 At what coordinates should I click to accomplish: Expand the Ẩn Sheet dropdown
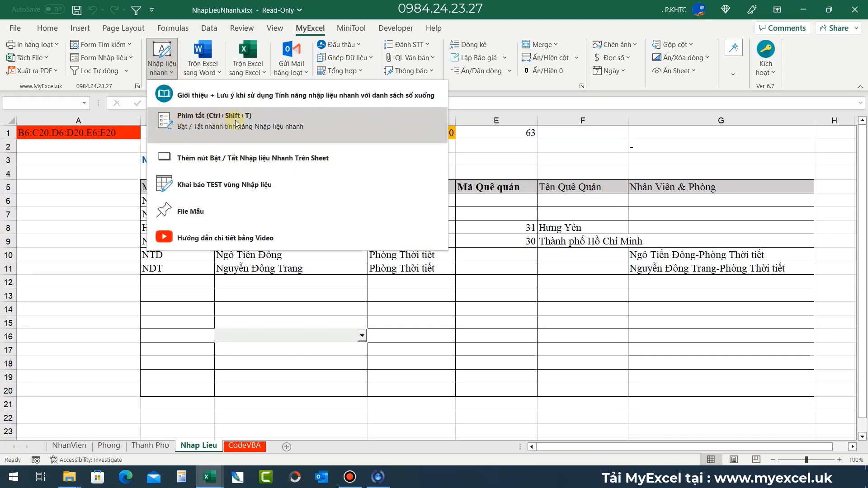(674, 70)
